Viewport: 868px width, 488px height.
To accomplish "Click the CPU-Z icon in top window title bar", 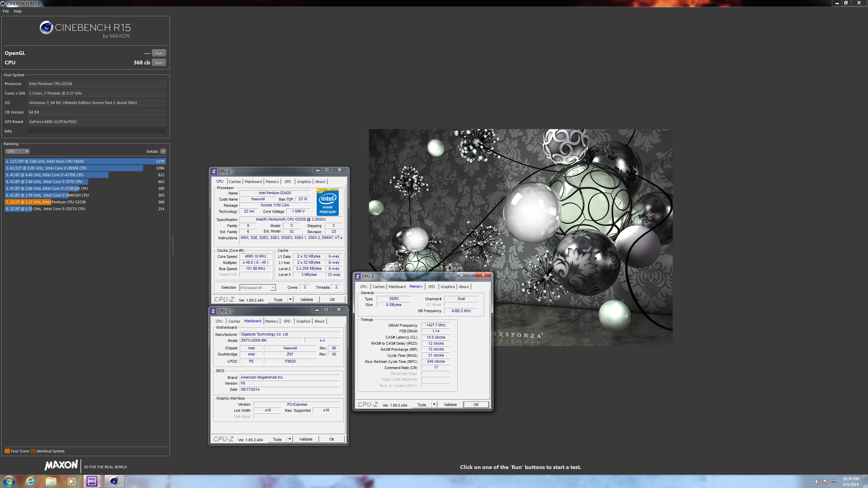I will coord(214,171).
